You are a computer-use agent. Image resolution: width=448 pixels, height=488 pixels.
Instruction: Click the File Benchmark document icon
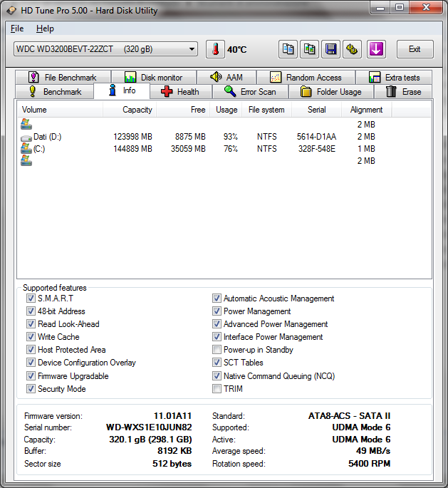pyautogui.click(x=33, y=77)
